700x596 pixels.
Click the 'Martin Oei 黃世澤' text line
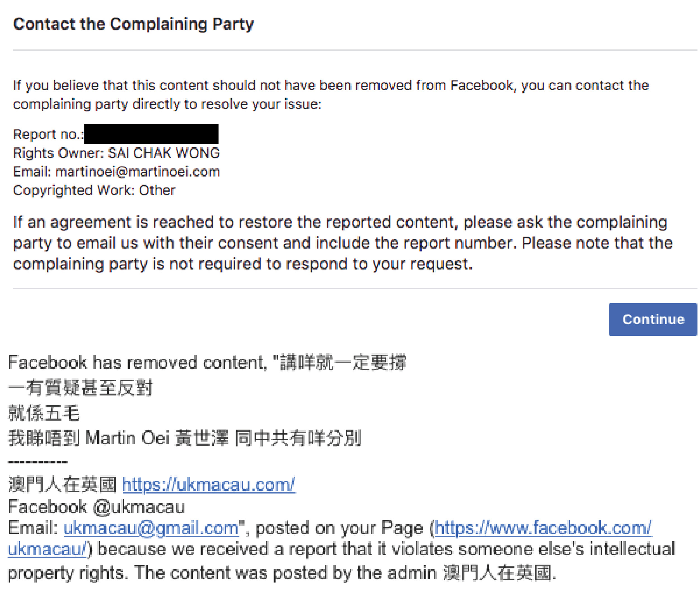point(185,438)
